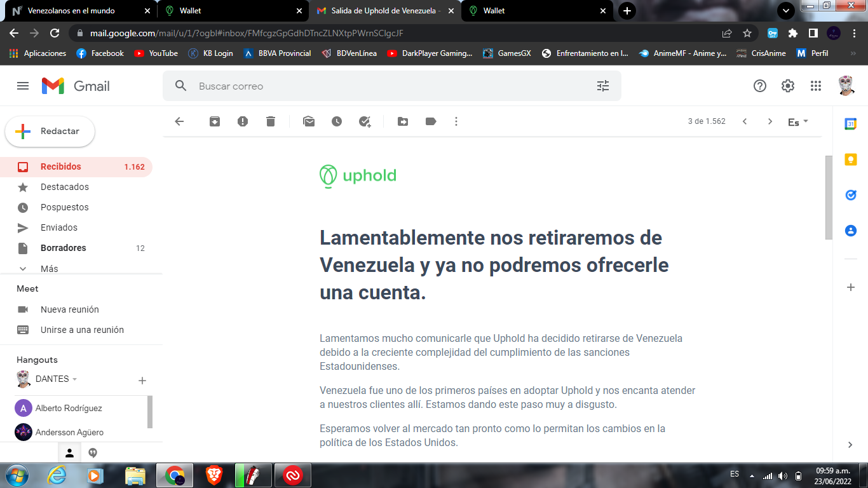Show search options filter icon

tap(603, 86)
